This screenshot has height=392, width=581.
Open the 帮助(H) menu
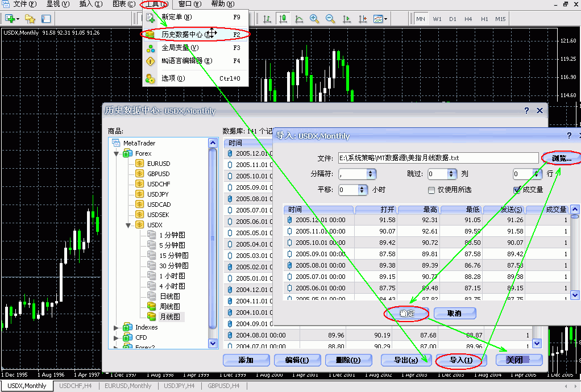[223, 4]
